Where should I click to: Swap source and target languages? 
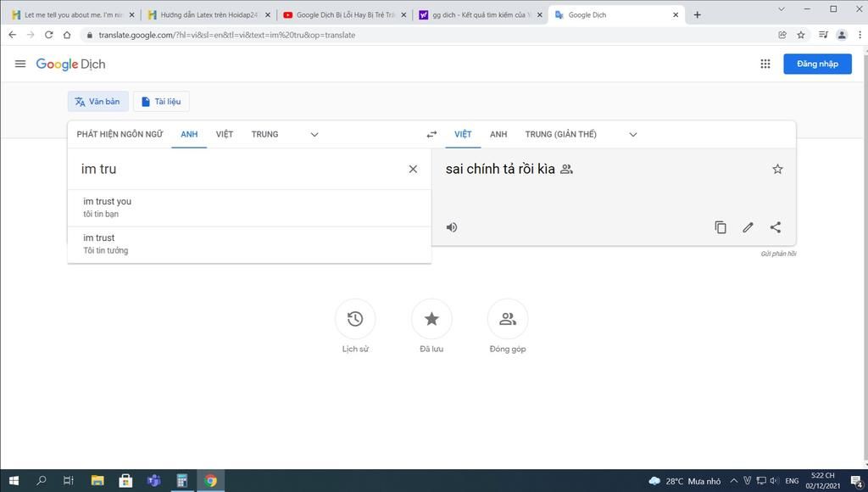[x=431, y=134]
